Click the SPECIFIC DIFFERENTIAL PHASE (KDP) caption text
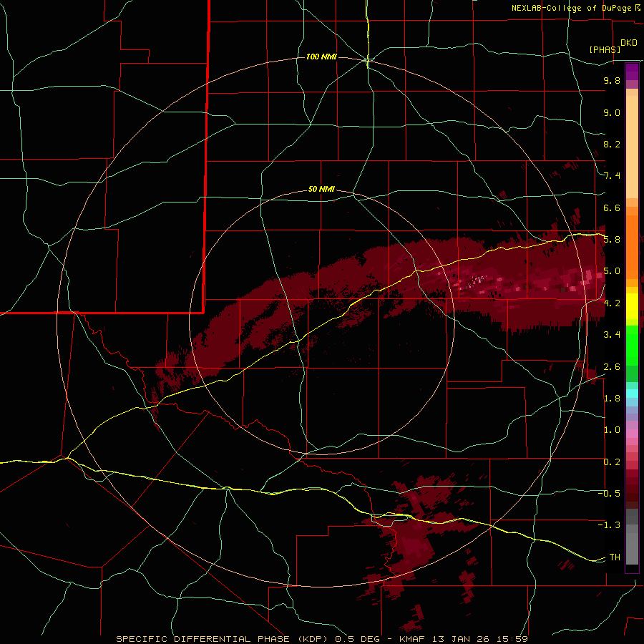Viewport: 644px width, 644px height. pyautogui.click(x=223, y=639)
